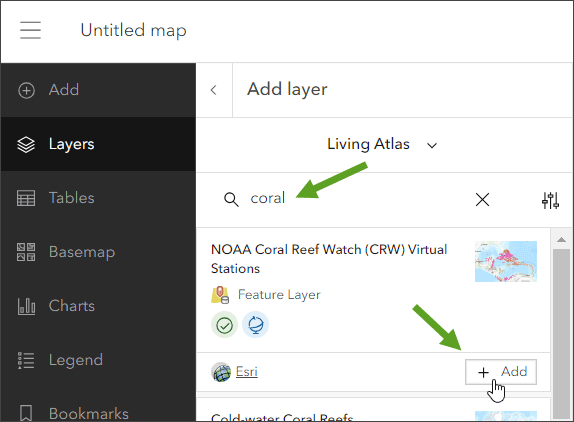This screenshot has height=422, width=574.
Task: Click the Basemap tiles icon
Action: pos(26,252)
